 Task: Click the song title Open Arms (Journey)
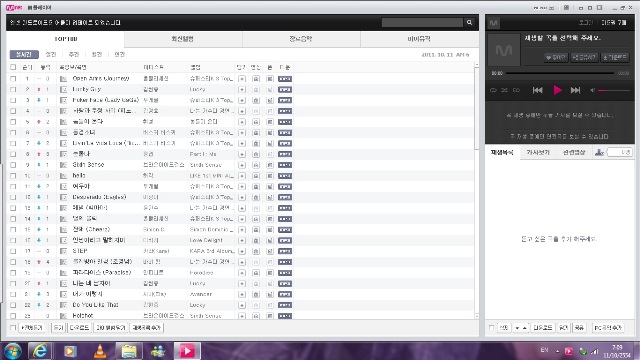pyautogui.click(x=101, y=78)
